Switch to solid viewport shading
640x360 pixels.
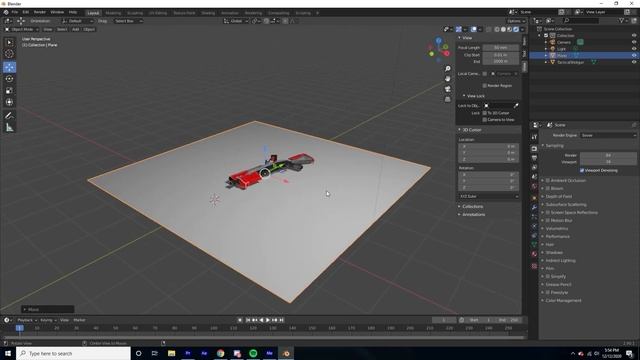503,29
